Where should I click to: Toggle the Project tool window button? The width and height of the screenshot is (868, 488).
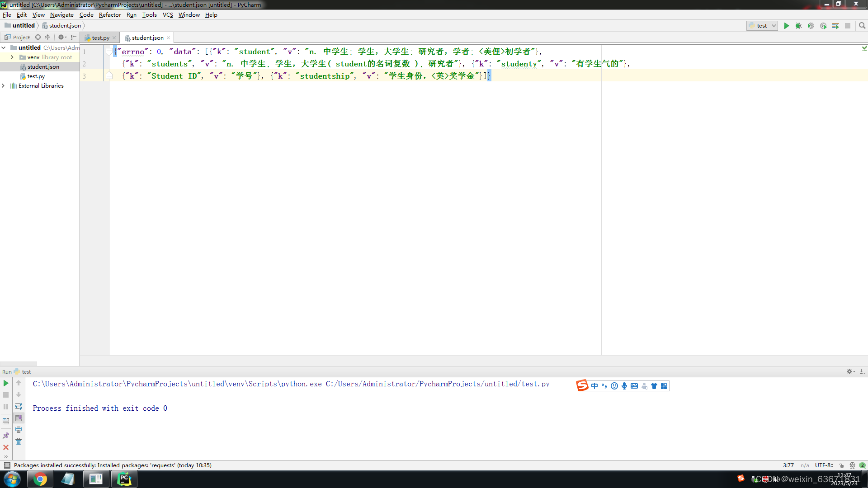(x=17, y=38)
